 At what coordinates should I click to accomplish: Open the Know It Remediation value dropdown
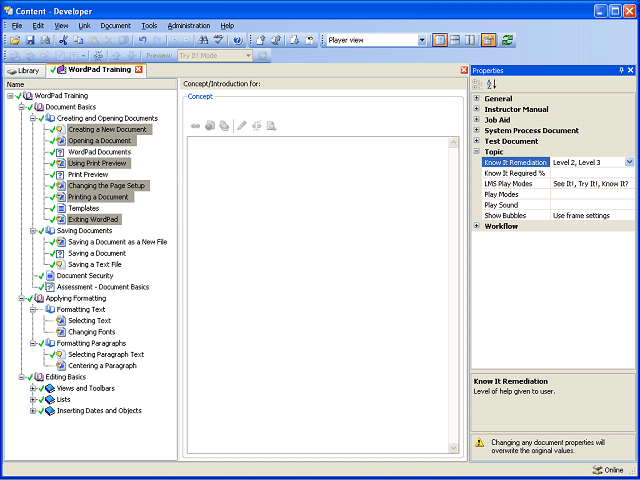[629, 162]
